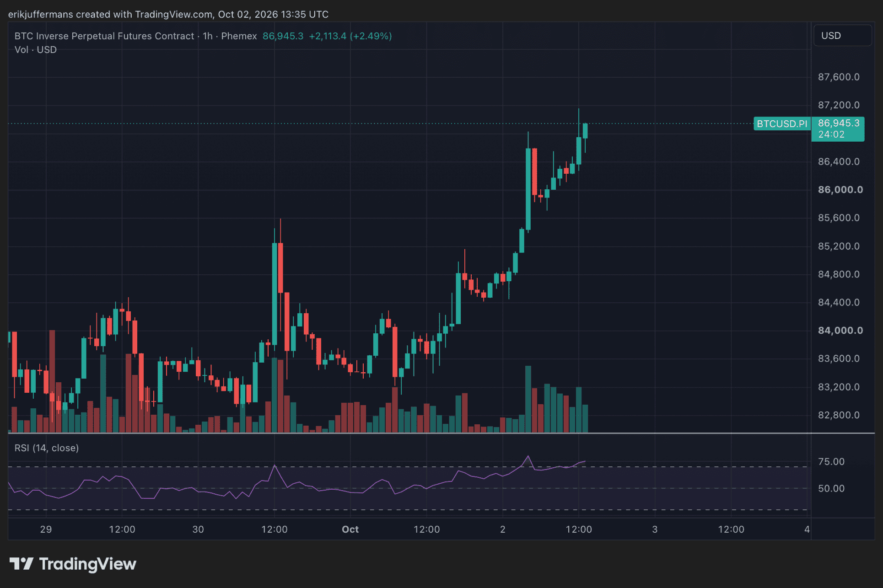Click the RSI 75.00 scale label
Screen dimensions: 883x588
(831, 462)
